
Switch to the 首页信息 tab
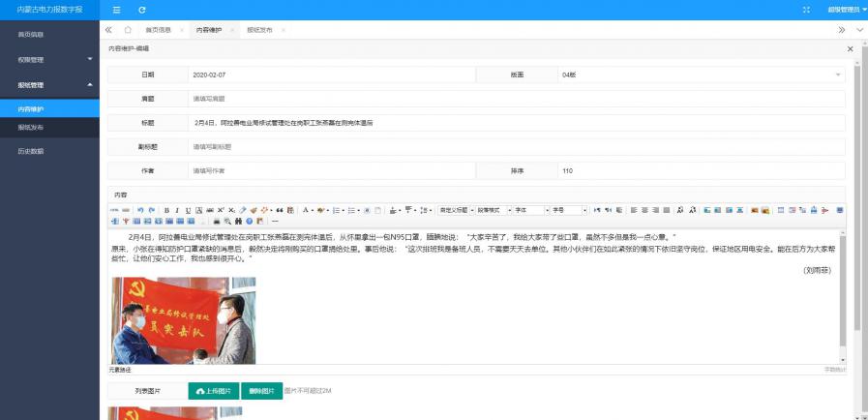pyautogui.click(x=158, y=30)
